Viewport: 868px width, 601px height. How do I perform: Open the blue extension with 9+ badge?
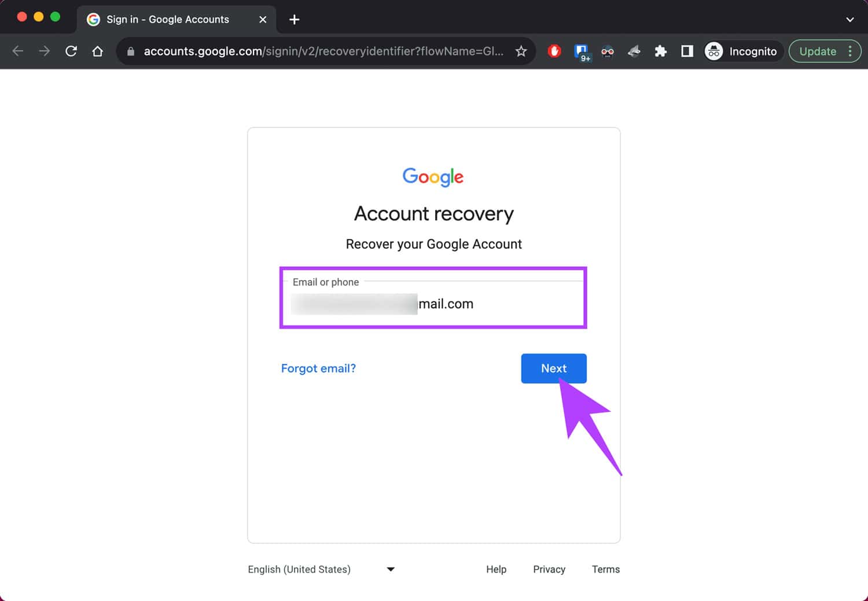(582, 52)
